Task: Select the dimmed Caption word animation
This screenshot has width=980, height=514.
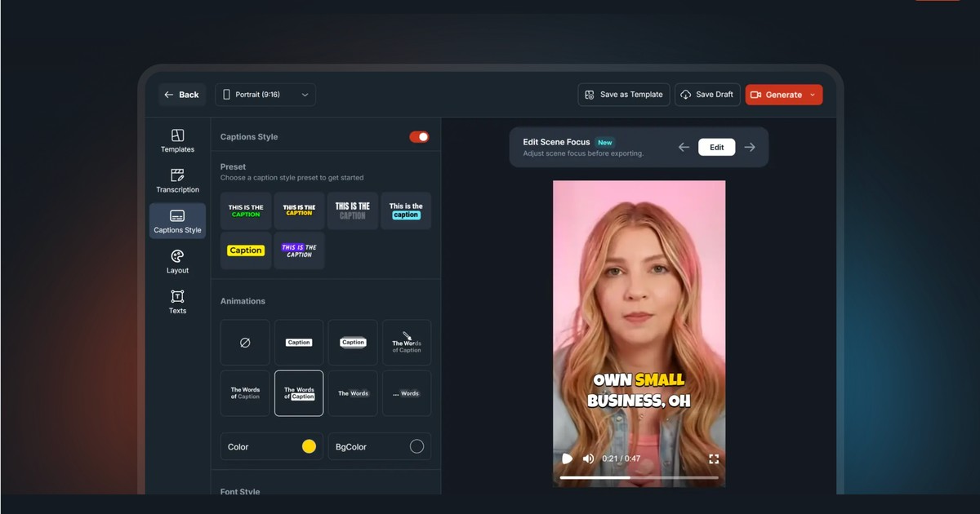Action: point(245,393)
